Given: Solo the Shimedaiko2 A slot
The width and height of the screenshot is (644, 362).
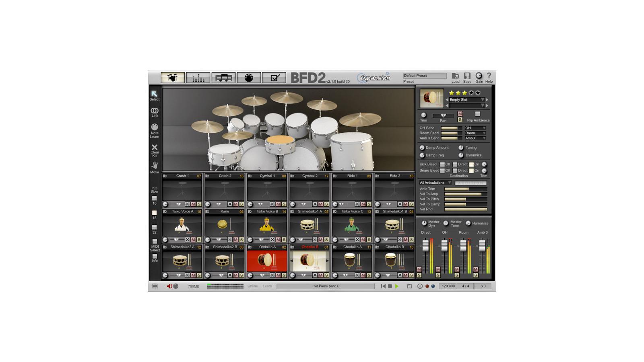Looking at the screenshot, I should coord(199,276).
